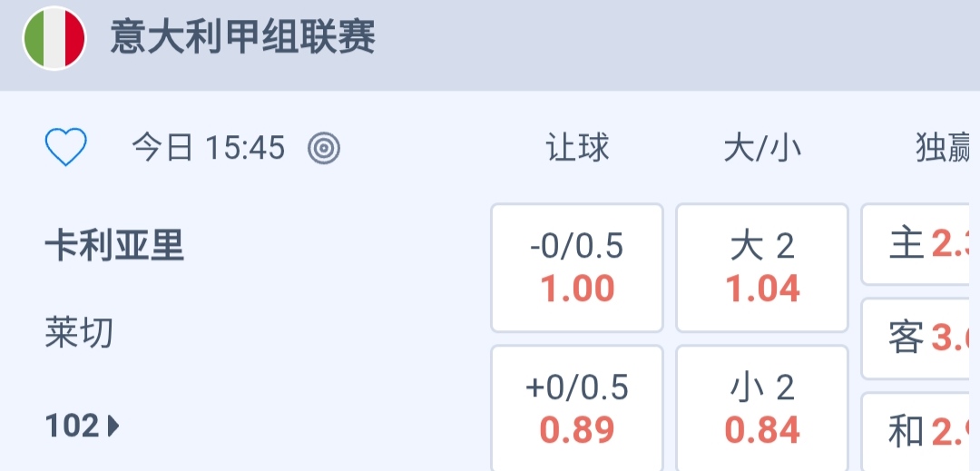Screen dimensions: 980x471
Task: Bet on 和 draw odds
Action: point(921,432)
